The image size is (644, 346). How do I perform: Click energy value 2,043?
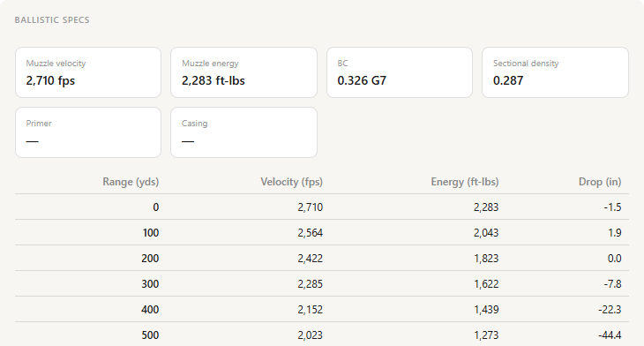tap(486, 233)
